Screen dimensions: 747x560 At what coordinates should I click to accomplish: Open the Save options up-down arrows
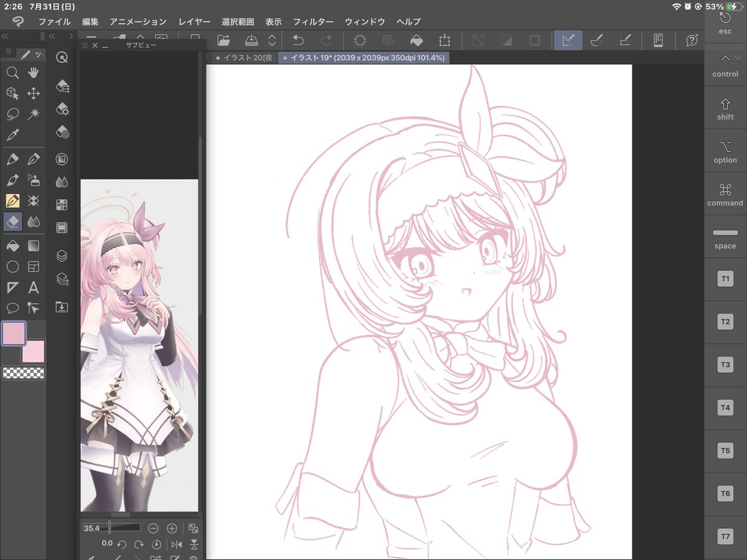[271, 40]
